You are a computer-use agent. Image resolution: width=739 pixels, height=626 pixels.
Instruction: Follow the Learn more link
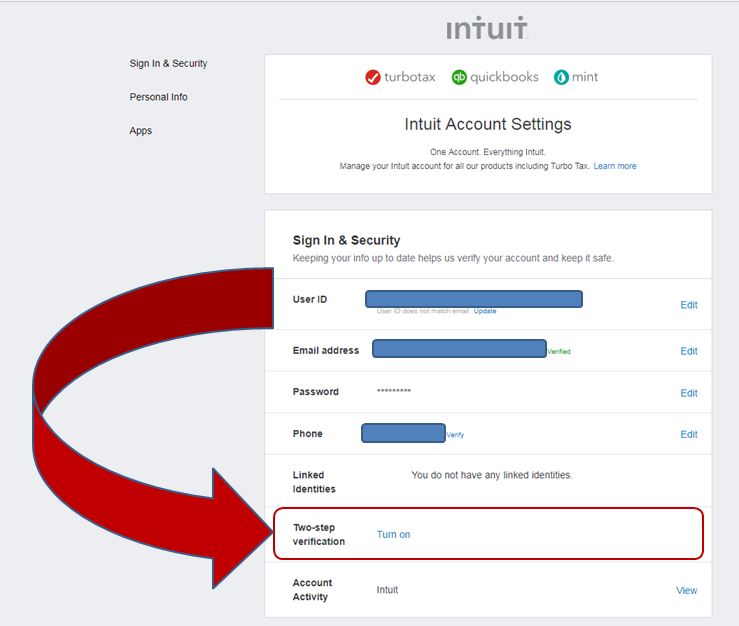[x=614, y=166]
